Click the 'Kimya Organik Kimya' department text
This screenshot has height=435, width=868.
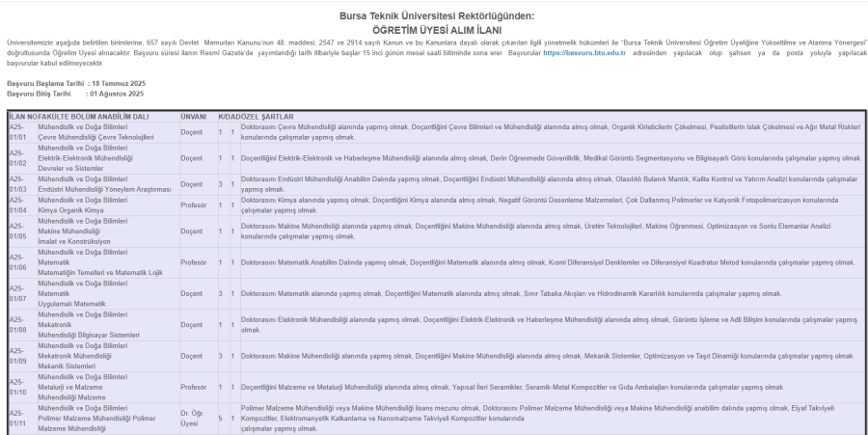point(70,210)
